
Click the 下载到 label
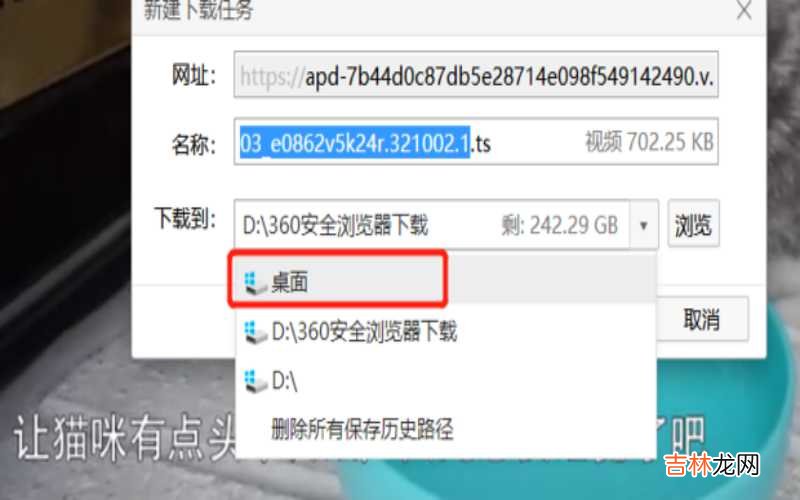[x=185, y=218]
